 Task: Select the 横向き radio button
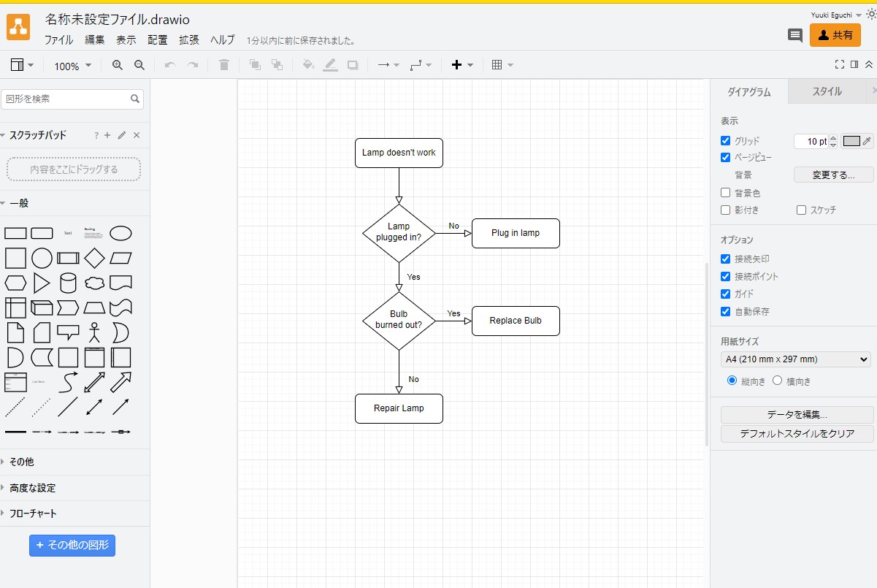click(x=777, y=380)
